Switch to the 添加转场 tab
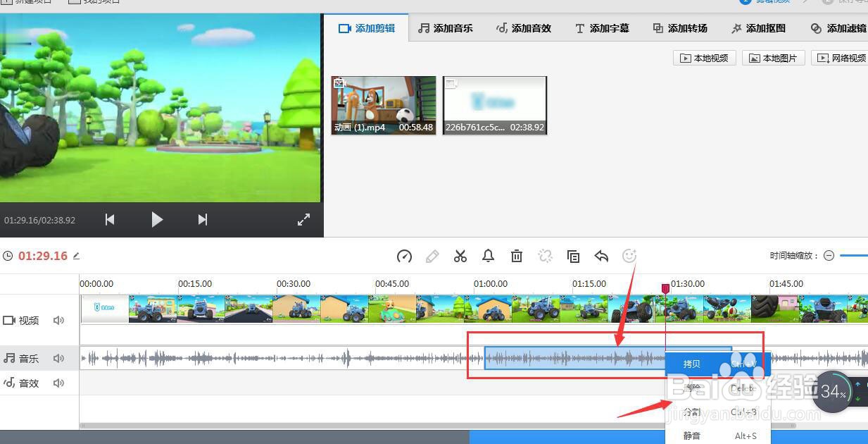 [680, 28]
